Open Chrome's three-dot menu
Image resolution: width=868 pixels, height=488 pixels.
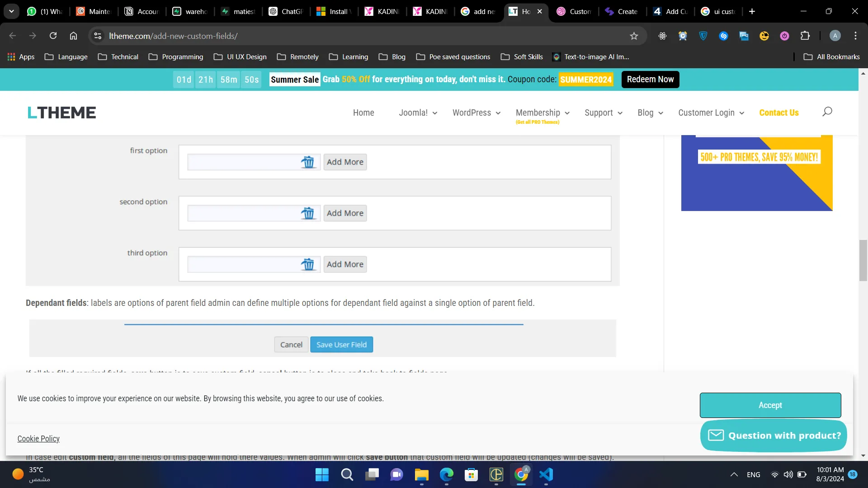coord(855,36)
